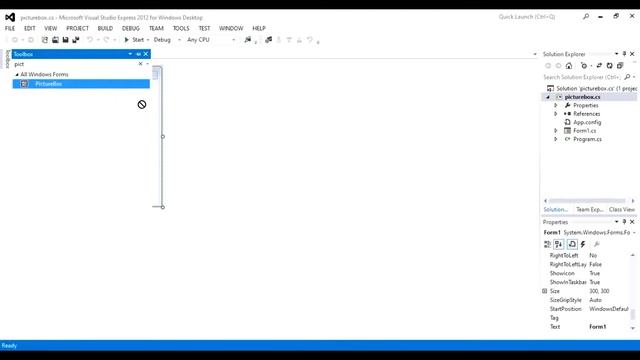Click the Undo toolbar icon
This screenshot has height=360, width=640.
(x=90, y=40)
